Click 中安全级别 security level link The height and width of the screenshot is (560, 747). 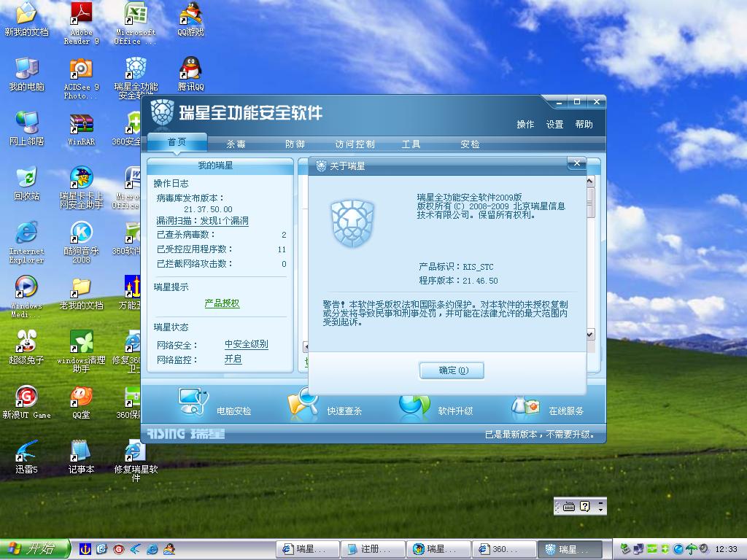tap(247, 344)
